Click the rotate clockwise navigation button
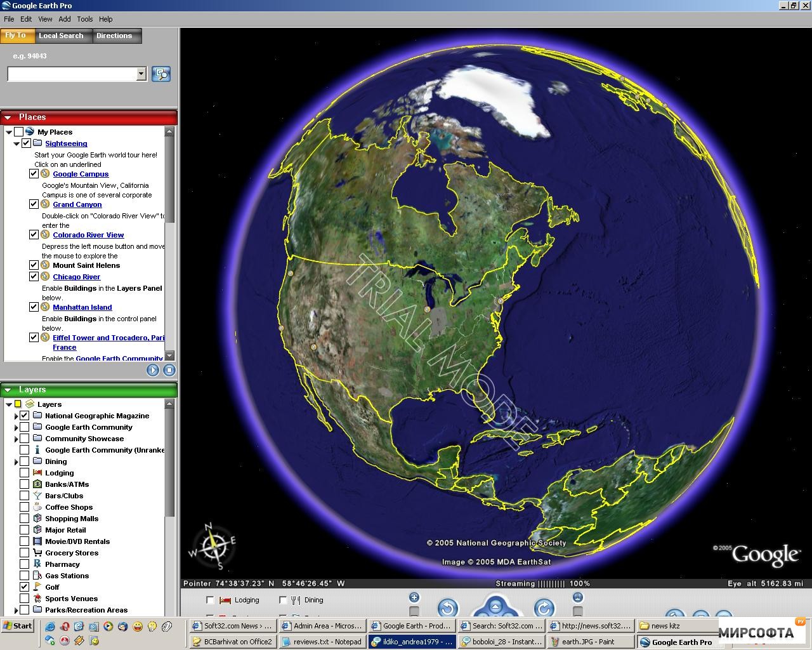Screen dimensions: 812x650 (544, 608)
